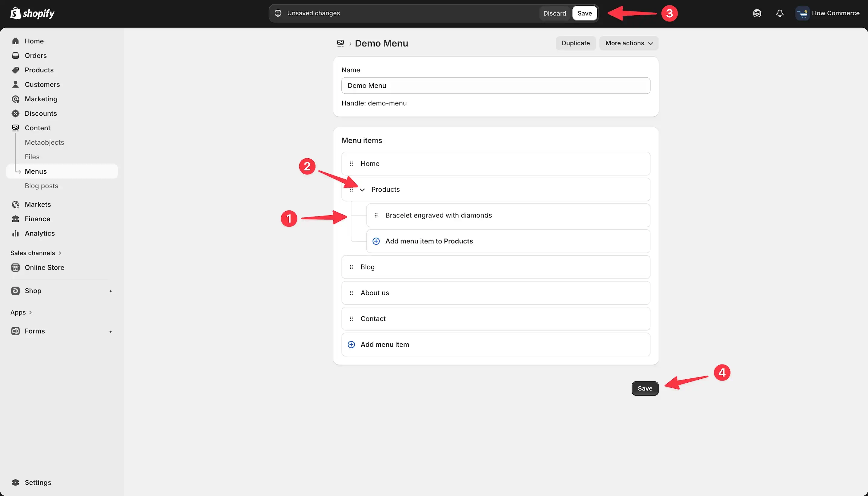
Task: Click the Home house icon in sidebar
Action: (15, 41)
